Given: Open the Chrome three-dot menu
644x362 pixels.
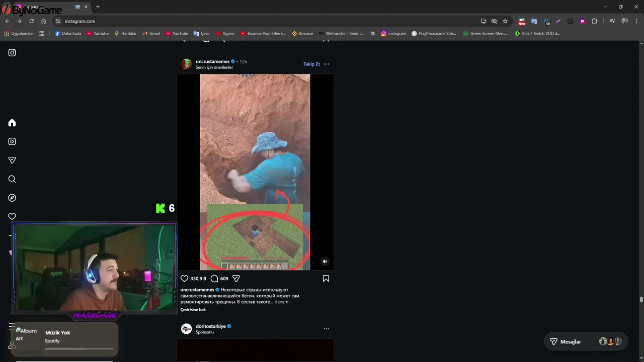Looking at the screenshot, I should pos(636,21).
